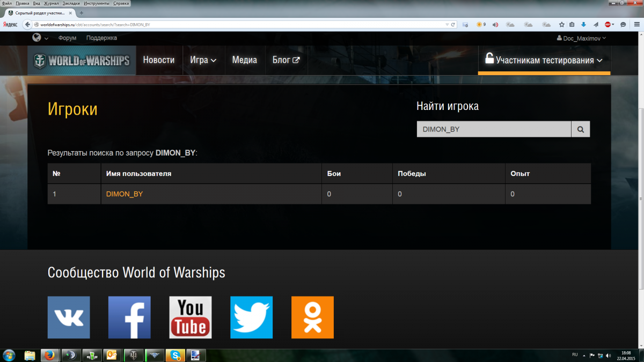
Task: Open Windows Explorer from the taskbar
Action: tap(30, 355)
